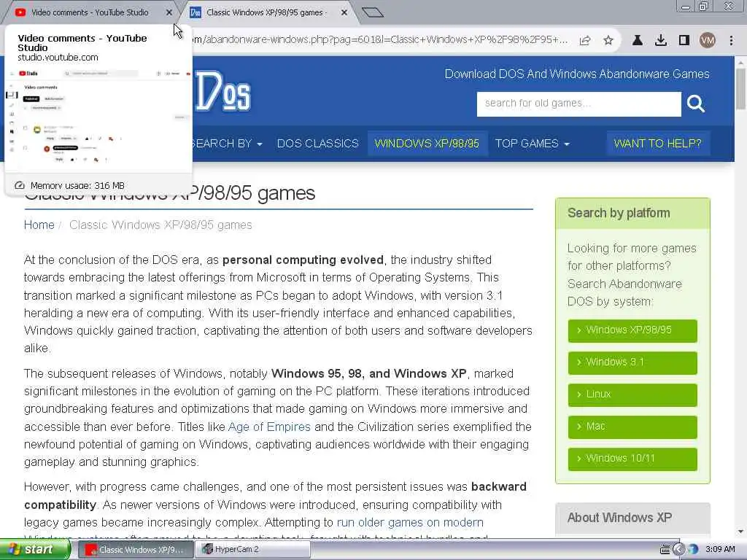The height and width of the screenshot is (560, 747).
Task: Select the Mac platform button
Action: (632, 427)
